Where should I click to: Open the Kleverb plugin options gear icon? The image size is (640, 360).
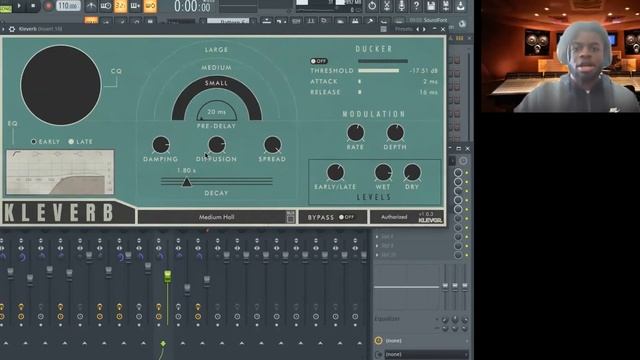pos(12,29)
